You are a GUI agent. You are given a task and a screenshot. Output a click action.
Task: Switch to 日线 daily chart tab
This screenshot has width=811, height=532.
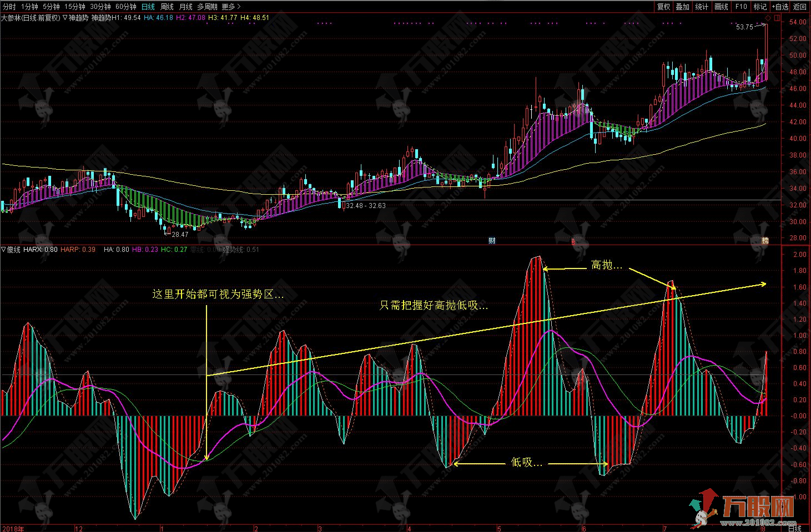click(x=148, y=7)
